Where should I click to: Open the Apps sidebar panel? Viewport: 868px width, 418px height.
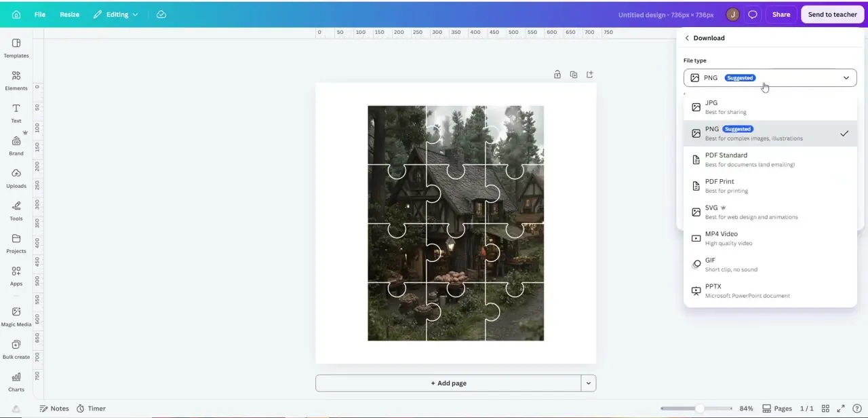click(16, 276)
